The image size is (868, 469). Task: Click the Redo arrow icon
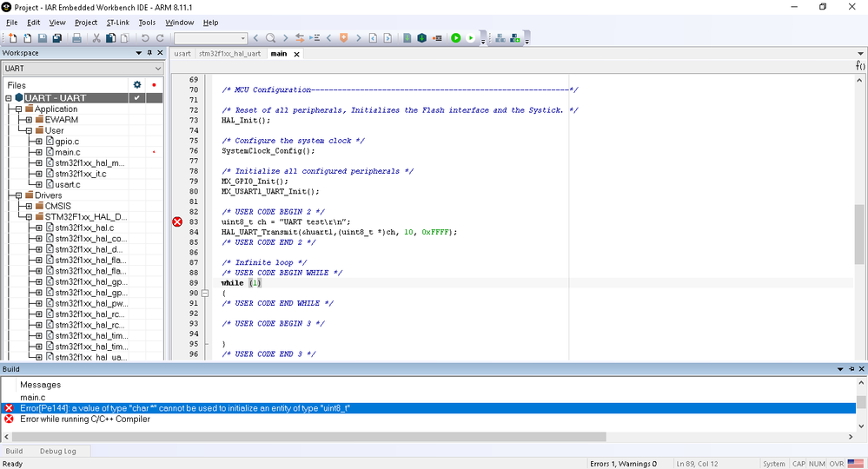(x=160, y=38)
